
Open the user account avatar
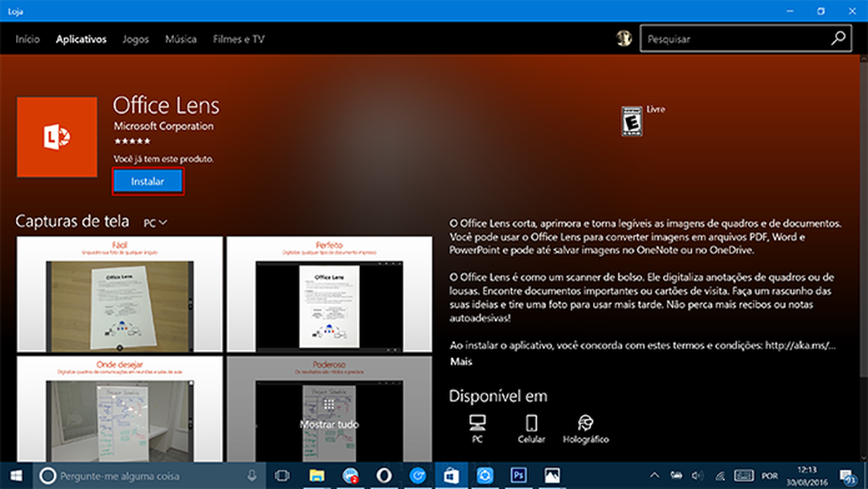[624, 39]
